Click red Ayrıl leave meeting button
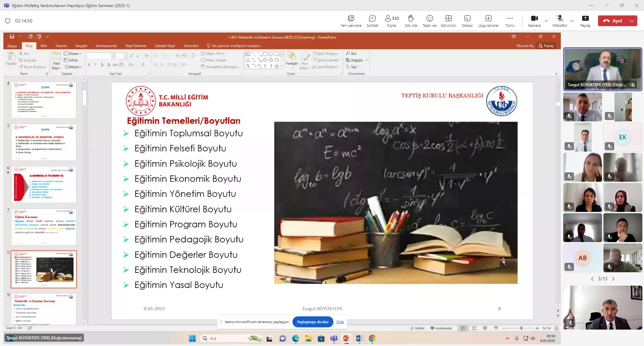 coord(613,21)
